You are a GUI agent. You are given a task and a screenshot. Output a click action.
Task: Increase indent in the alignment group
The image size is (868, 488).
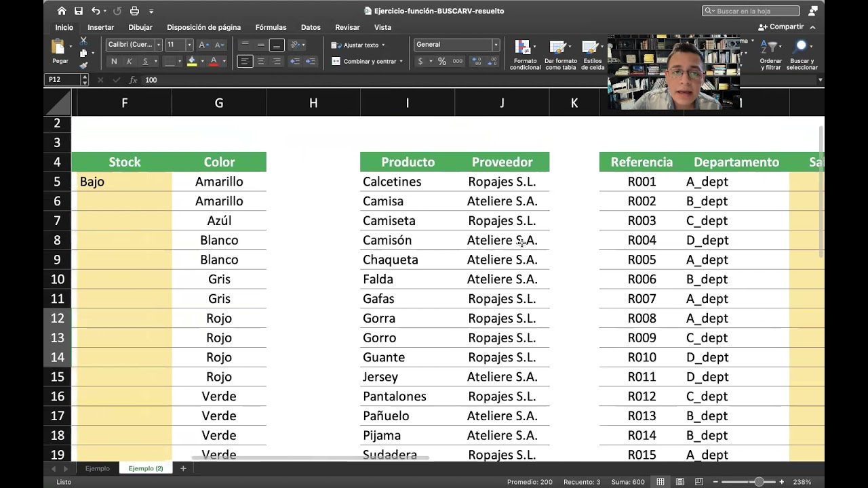pos(310,61)
